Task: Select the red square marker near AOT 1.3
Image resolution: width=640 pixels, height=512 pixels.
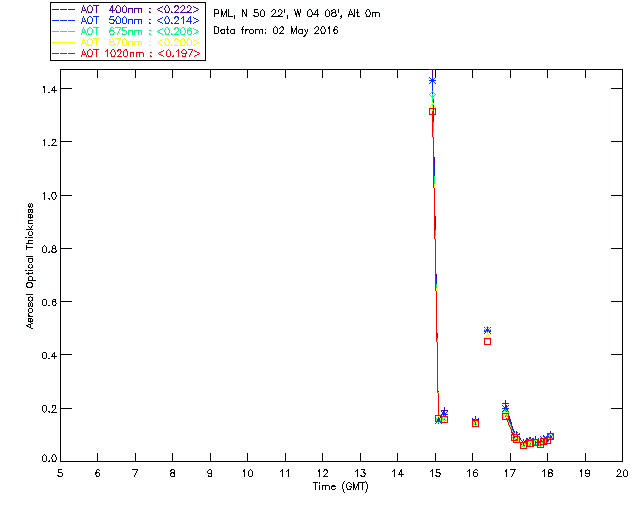Action: tap(433, 111)
